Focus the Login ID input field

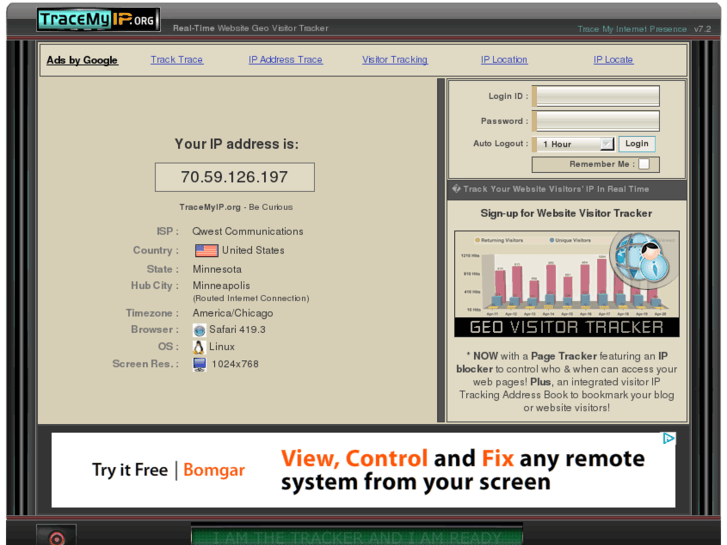[x=598, y=96]
